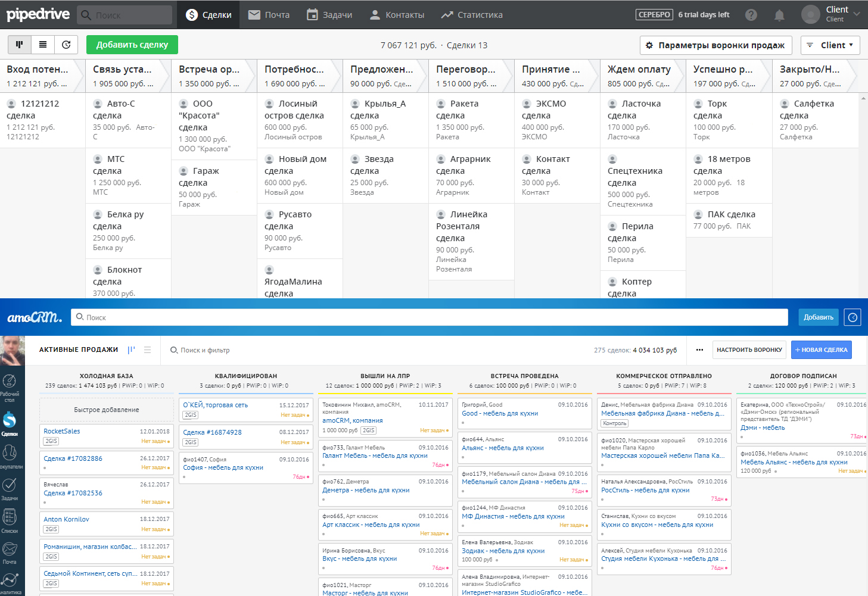This screenshot has height=596, width=868.
Task: Click Поиск и фильтр in amoCRM
Action: [200, 350]
